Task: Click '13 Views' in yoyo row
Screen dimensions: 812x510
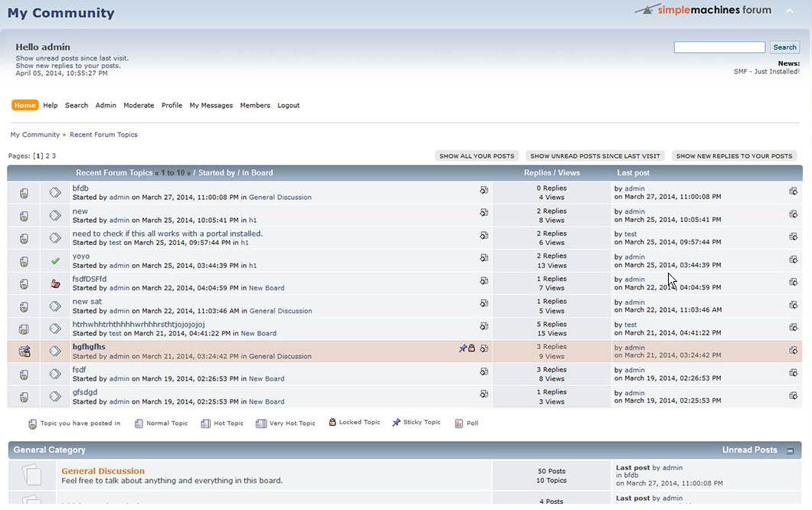Action: pos(552,266)
